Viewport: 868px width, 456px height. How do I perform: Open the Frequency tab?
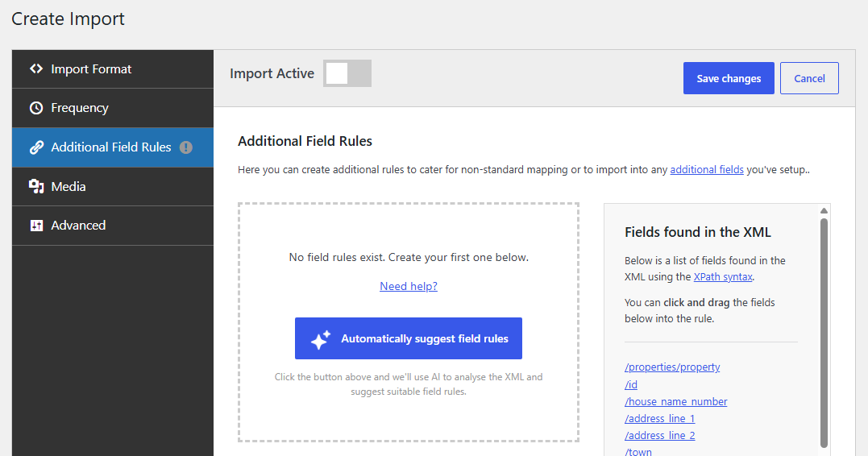113,108
